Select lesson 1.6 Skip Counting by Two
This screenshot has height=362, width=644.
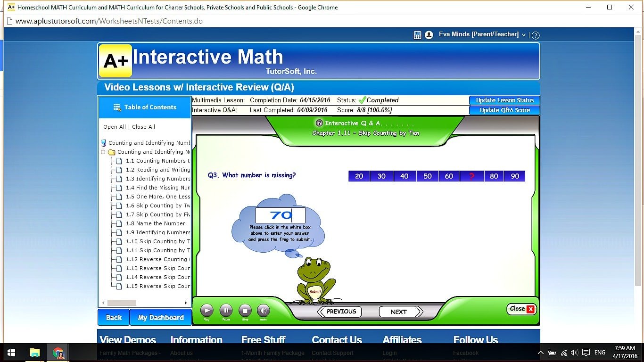[157, 206]
